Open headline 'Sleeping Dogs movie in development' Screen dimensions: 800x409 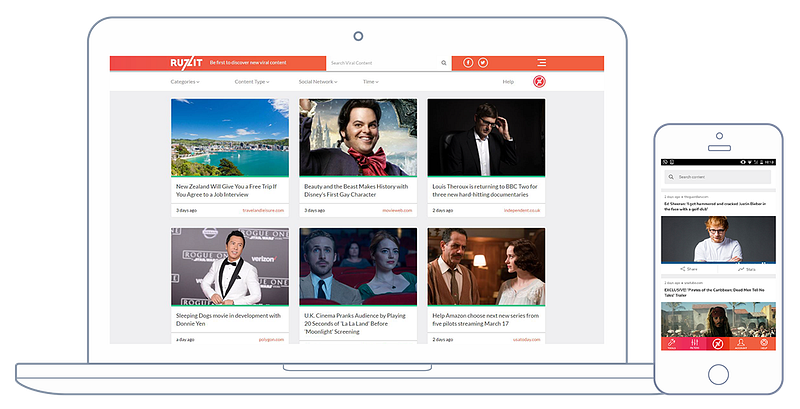click(228, 319)
